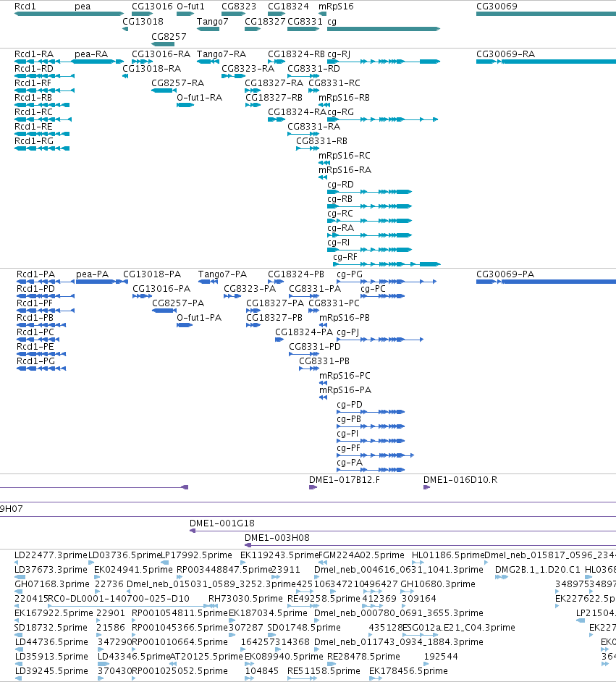
Task: Click the CG18327-RB transcript label
Action: pyautogui.click(x=274, y=98)
